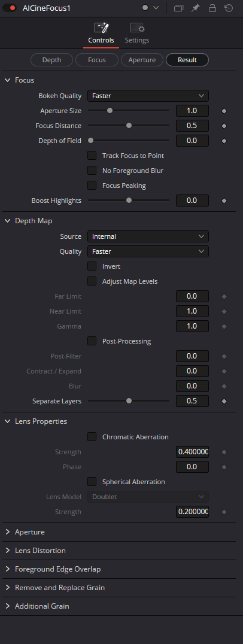This screenshot has width=243, height=644.
Task: Collapse the Depth Map section
Action: [7, 221]
